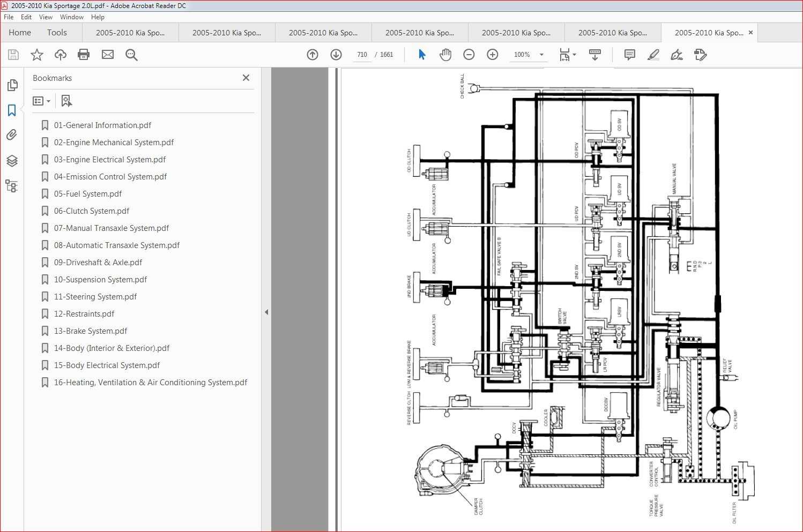The image size is (803, 532).
Task: Open Page Thumbnails panel in sidebar
Action: [x=12, y=85]
